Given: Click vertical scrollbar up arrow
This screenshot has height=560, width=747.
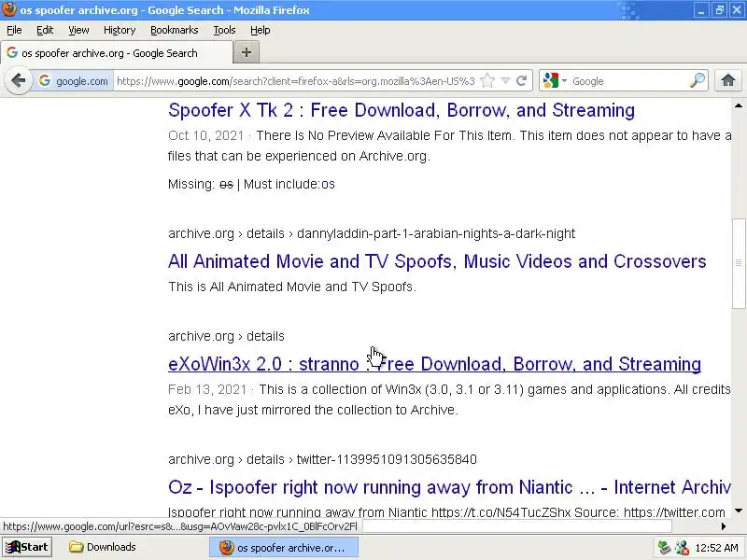Looking at the screenshot, I should pyautogui.click(x=739, y=105).
